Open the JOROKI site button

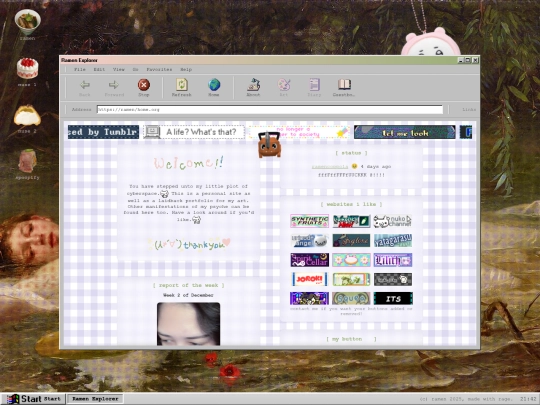pos(309,279)
